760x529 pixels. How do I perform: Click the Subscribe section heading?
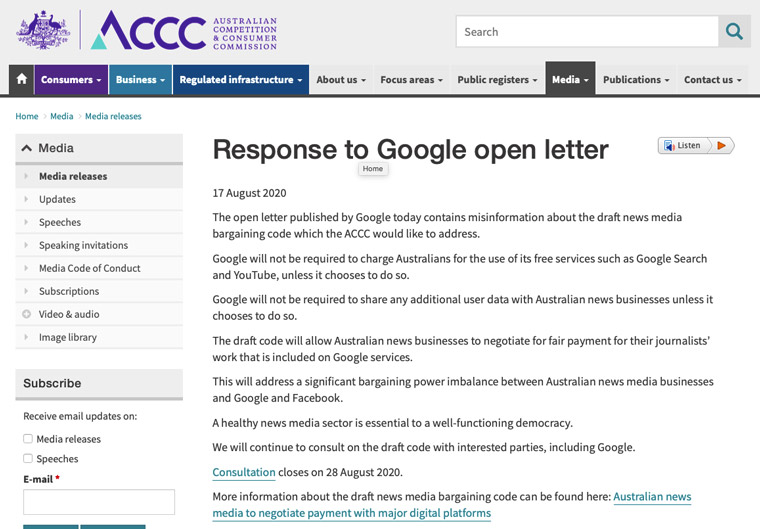point(52,383)
